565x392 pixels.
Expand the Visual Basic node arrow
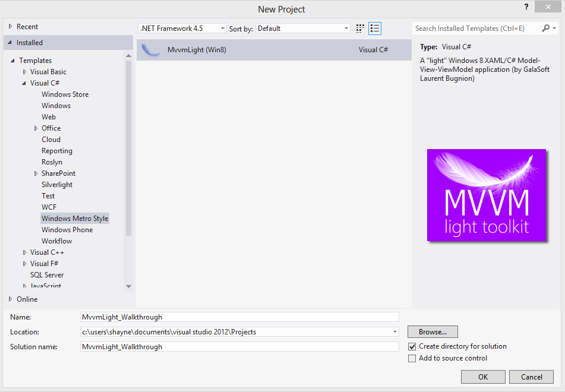pyautogui.click(x=24, y=72)
